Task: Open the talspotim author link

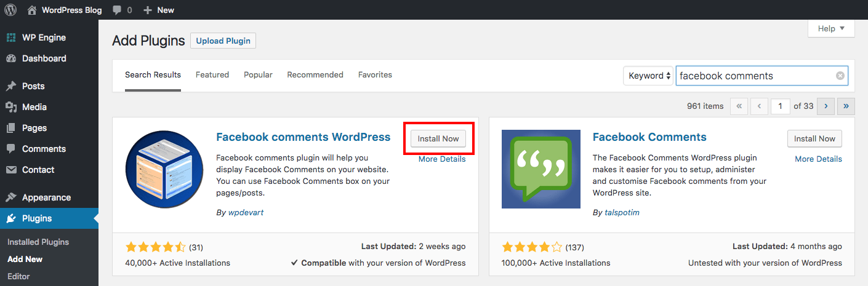Action: coord(622,212)
